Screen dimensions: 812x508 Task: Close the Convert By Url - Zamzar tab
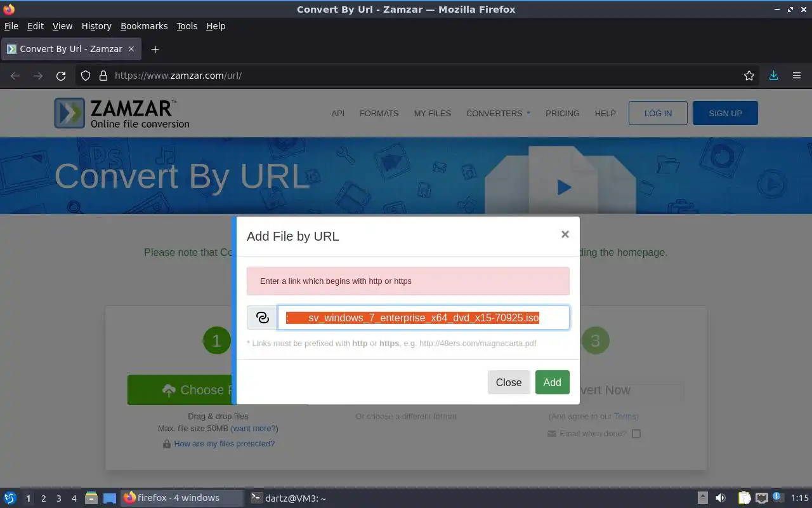click(131, 49)
